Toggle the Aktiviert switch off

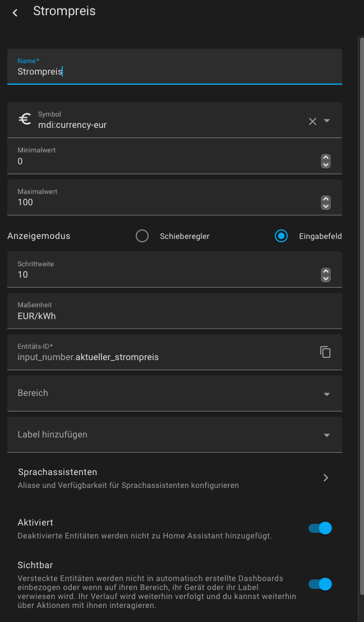320,528
